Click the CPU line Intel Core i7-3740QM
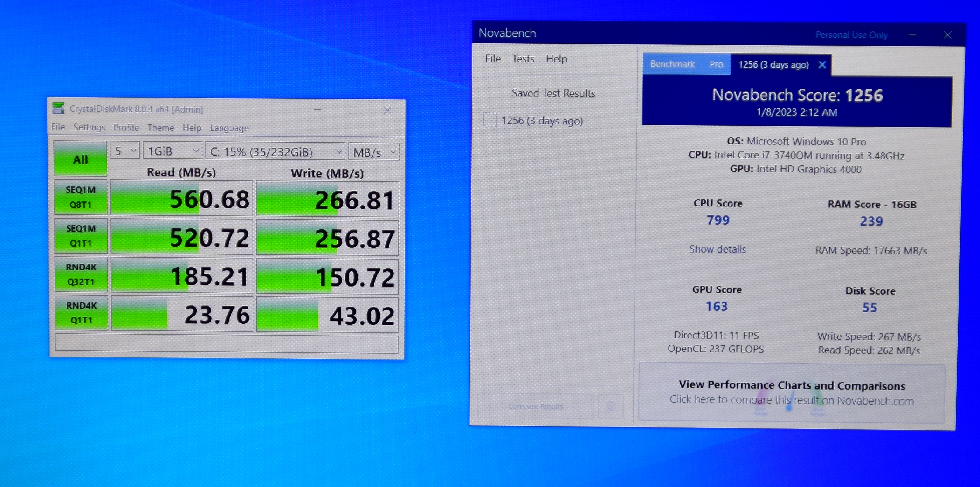This screenshot has width=980, height=487. pos(796,155)
